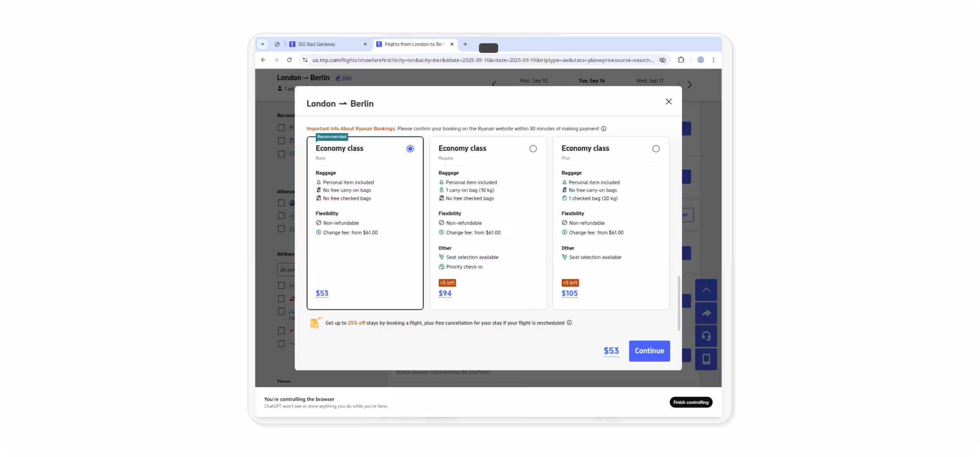
Task: Click the scroll-to-top chevron button
Action: (x=706, y=290)
